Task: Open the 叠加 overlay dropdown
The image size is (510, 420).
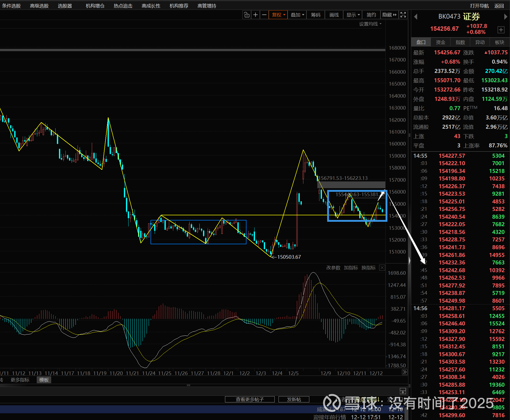Action: point(297,15)
